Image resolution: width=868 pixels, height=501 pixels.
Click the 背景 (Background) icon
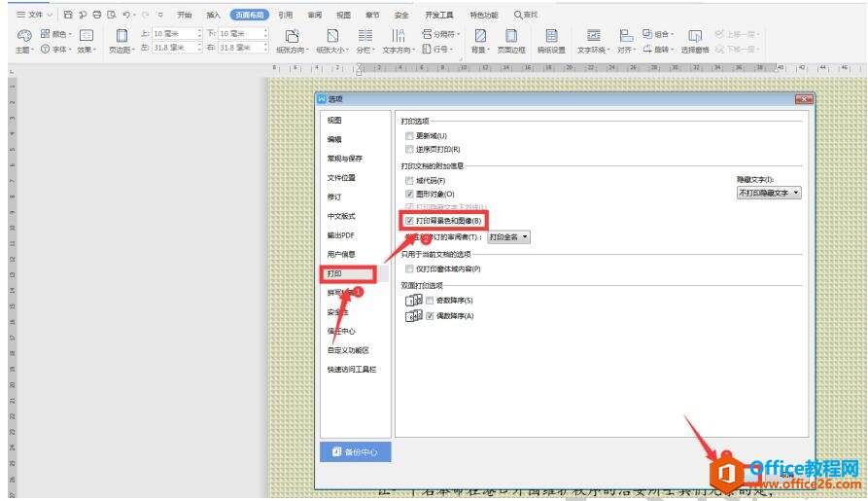point(480,36)
